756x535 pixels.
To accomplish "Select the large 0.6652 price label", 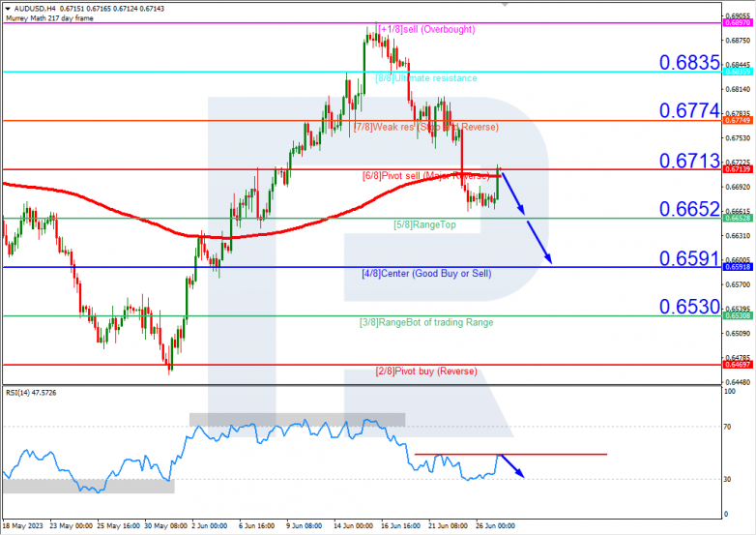I will tap(689, 209).
